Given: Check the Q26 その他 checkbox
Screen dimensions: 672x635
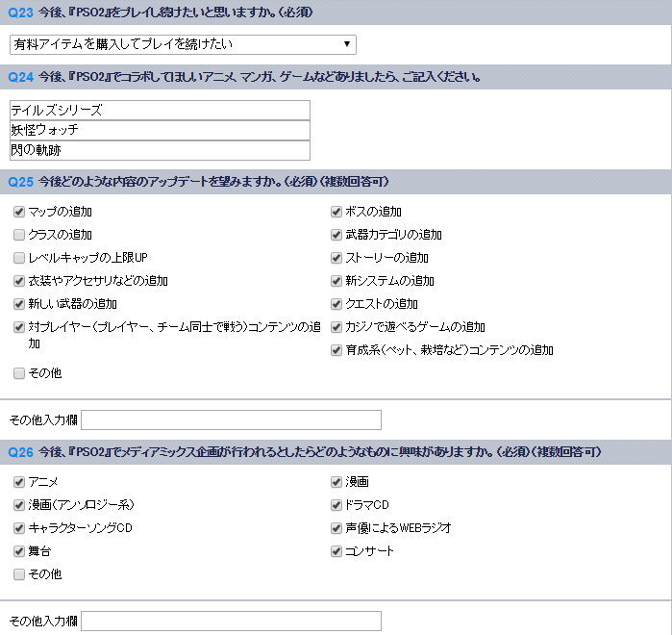Looking at the screenshot, I should (x=19, y=574).
